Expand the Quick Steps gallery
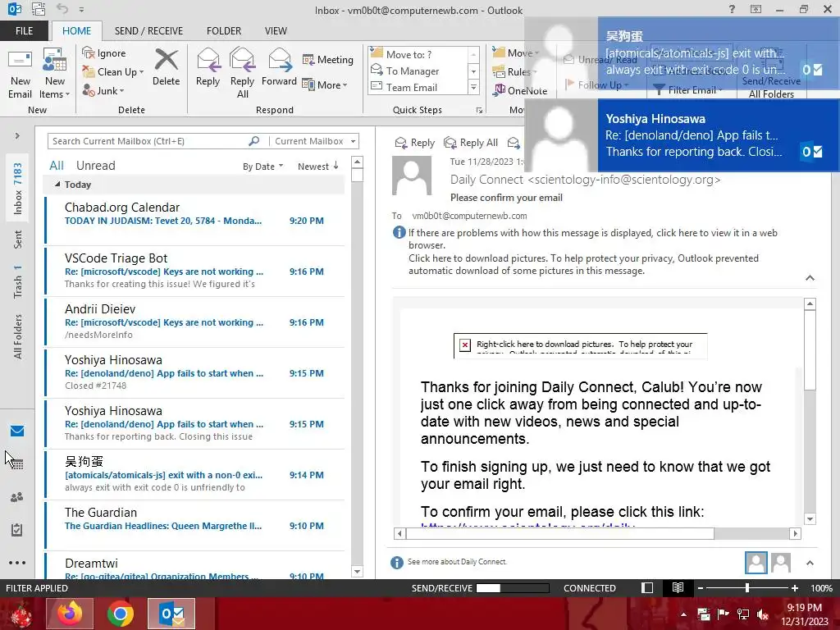Screen dimensions: 840x630 pos(473,87)
